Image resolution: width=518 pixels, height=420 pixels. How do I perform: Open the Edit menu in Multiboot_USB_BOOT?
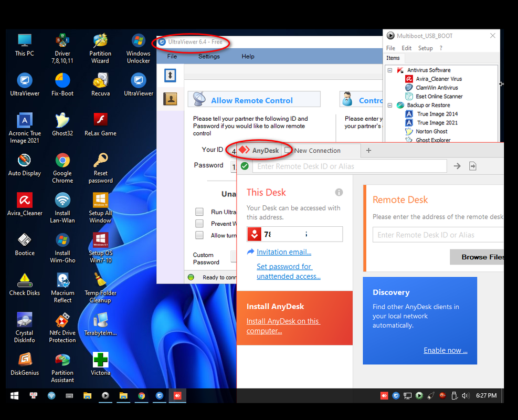pyautogui.click(x=406, y=48)
